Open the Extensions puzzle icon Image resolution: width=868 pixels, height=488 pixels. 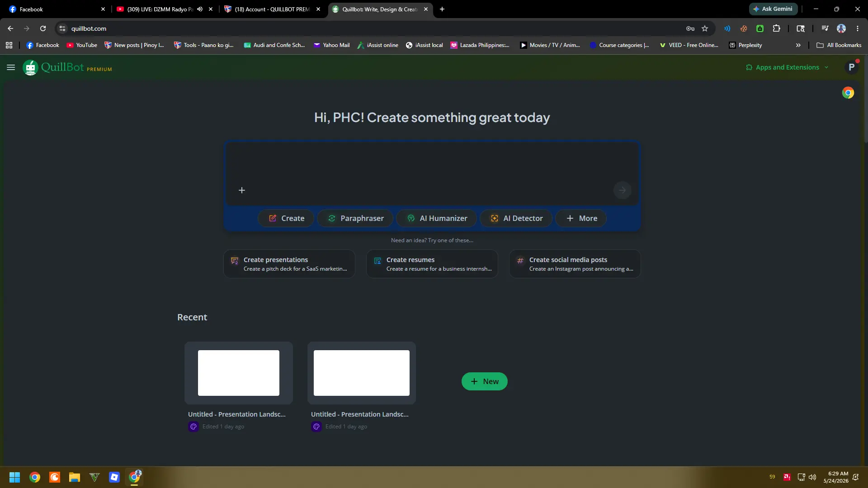pos(776,28)
